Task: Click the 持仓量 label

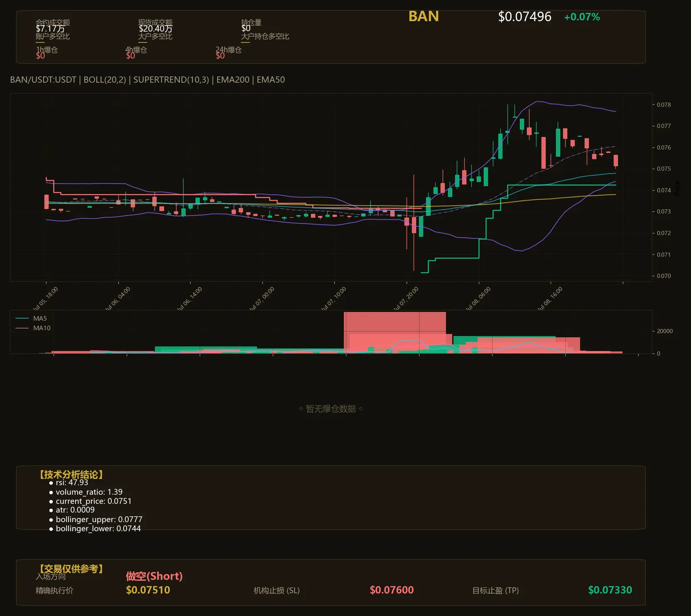Action: point(251,22)
